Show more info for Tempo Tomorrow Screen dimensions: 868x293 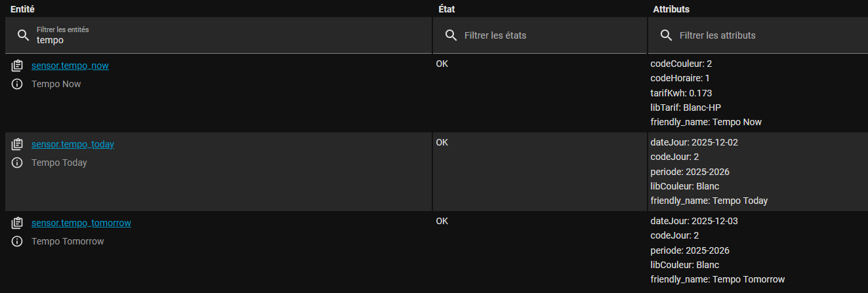click(x=18, y=241)
